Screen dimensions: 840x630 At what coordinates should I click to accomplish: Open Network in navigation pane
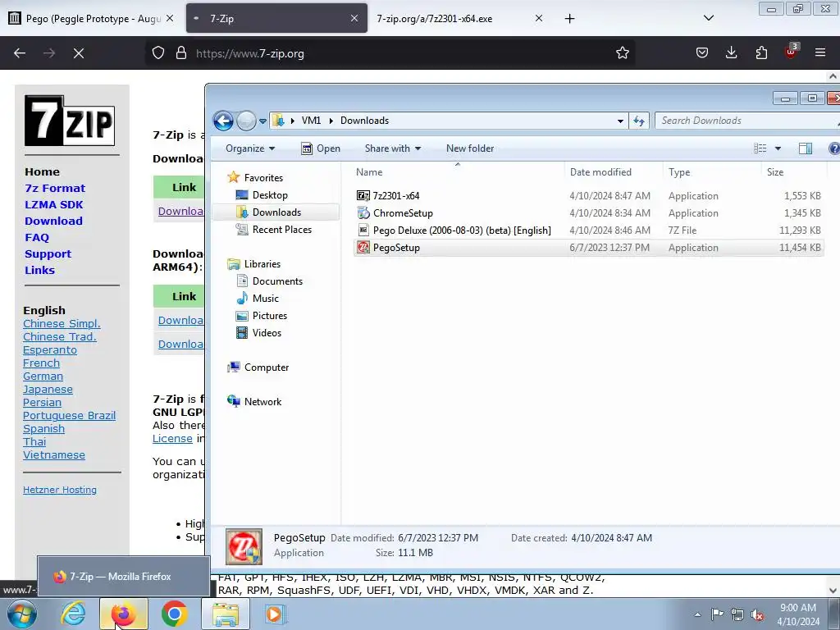click(x=254, y=402)
